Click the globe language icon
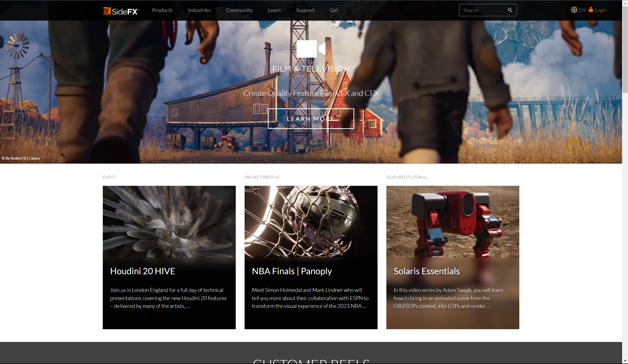Screen dimensions: 628x364 (x=574, y=10)
